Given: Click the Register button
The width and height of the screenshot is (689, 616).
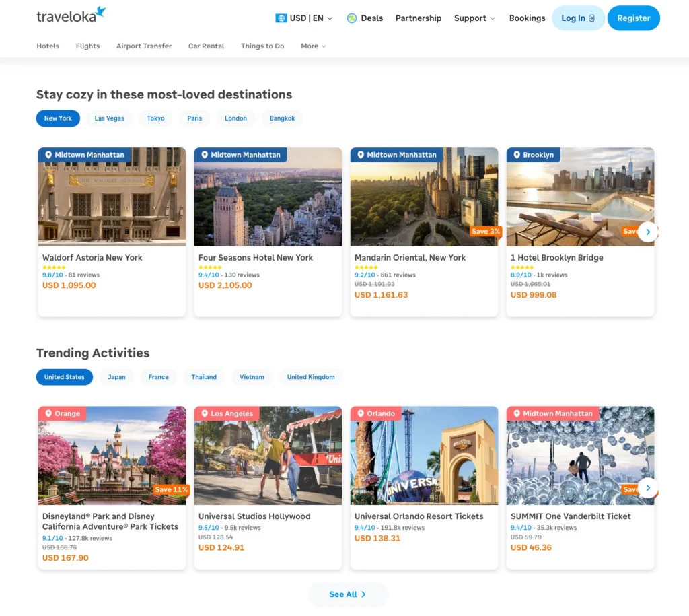Looking at the screenshot, I should 633,18.
